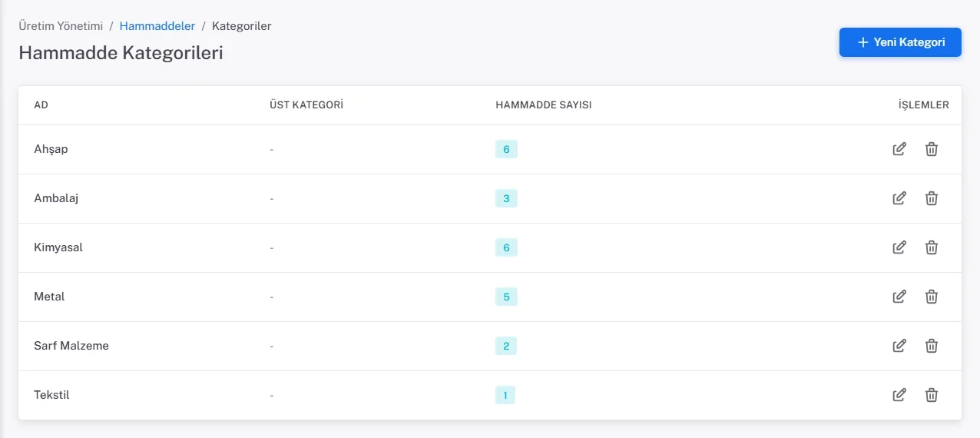Delete the Ahşap category

point(932,149)
